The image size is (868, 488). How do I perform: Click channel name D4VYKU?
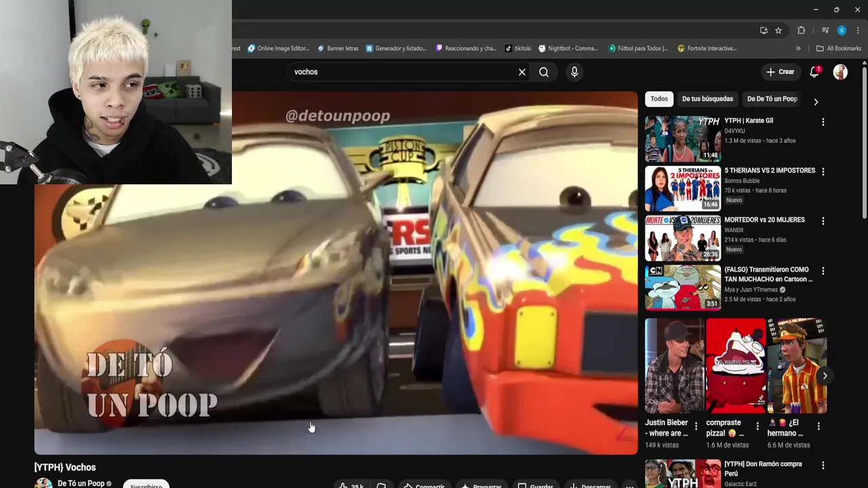coord(734,131)
